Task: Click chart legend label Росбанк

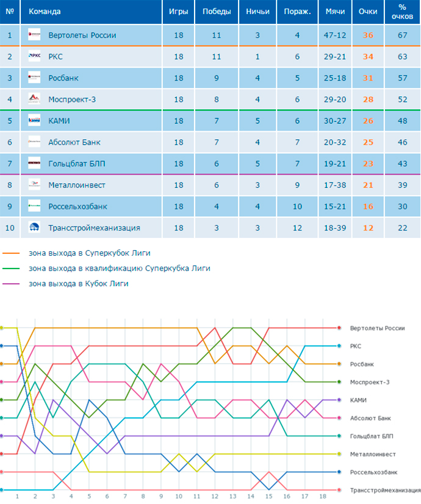Action: tap(362, 364)
